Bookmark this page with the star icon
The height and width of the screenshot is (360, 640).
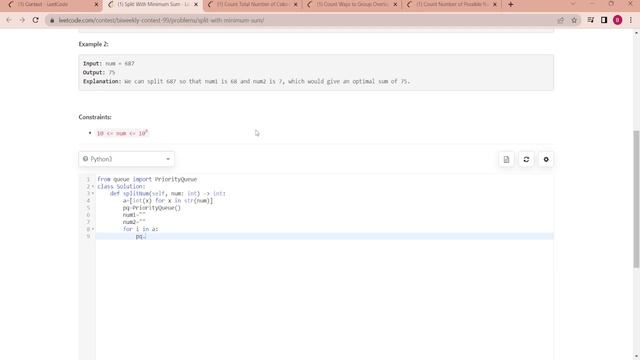574,20
